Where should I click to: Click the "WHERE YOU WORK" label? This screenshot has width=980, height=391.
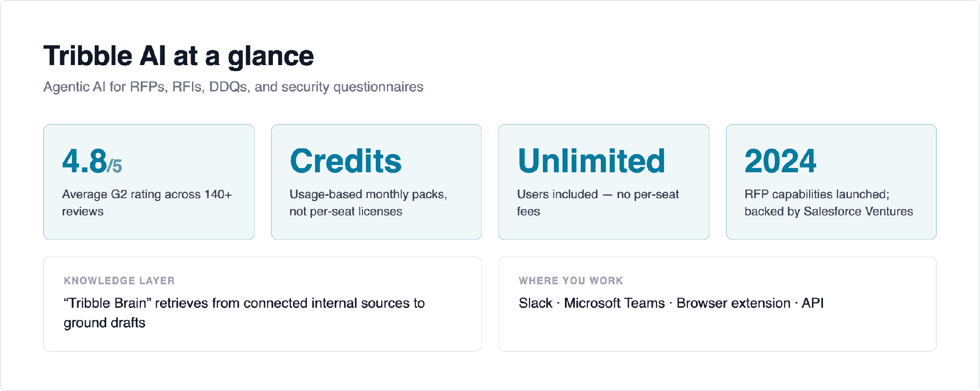tap(571, 281)
